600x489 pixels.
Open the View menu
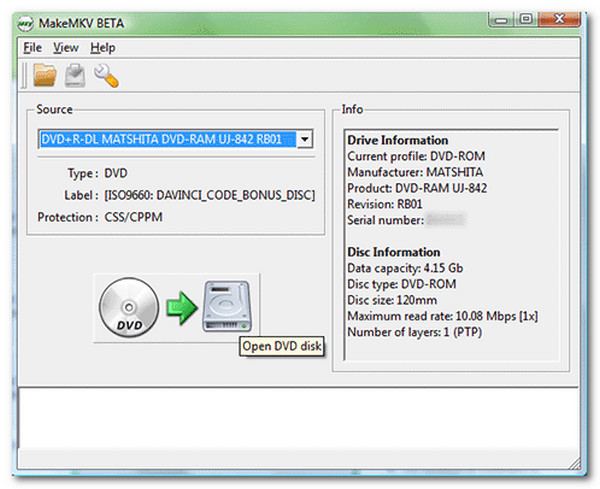pyautogui.click(x=66, y=48)
